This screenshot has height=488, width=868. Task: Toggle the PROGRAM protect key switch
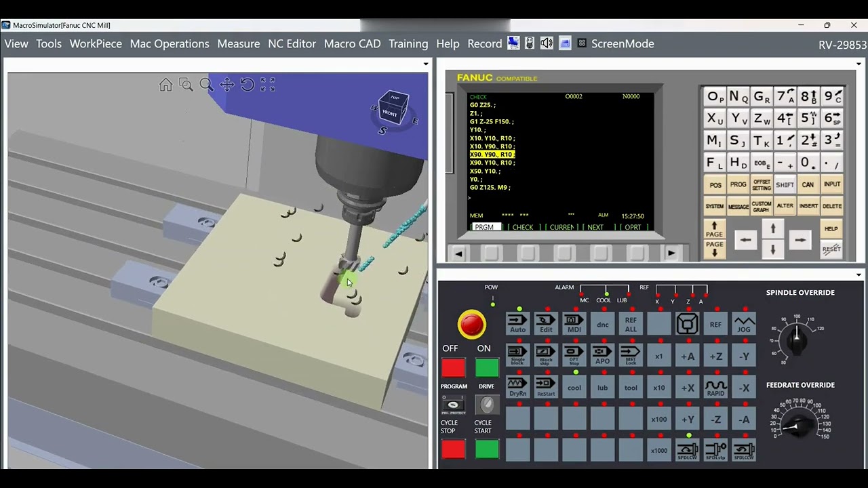(453, 405)
